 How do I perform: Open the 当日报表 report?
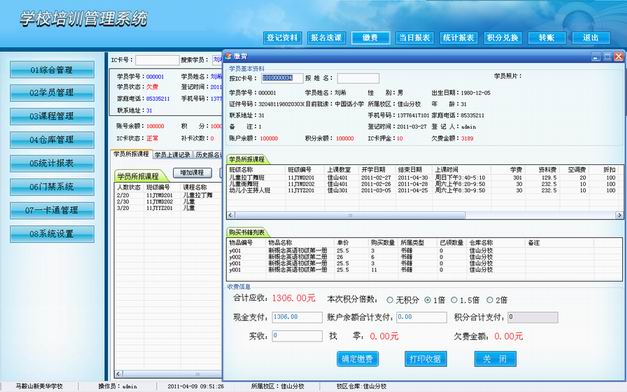click(415, 38)
